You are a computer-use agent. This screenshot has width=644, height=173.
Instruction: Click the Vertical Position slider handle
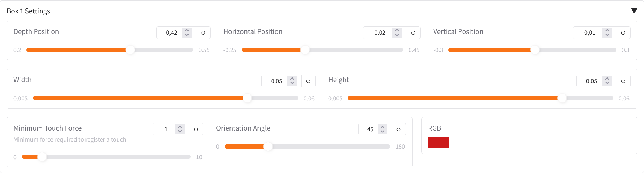click(x=535, y=50)
